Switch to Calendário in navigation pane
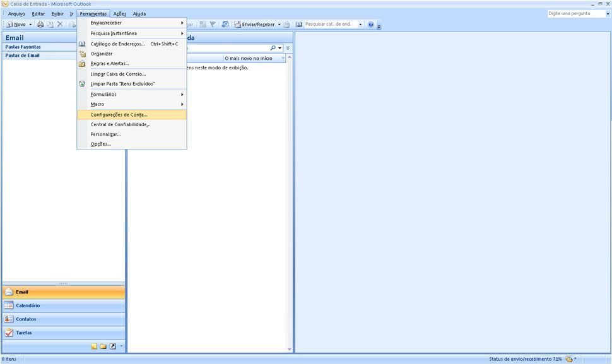Image resolution: width=612 pixels, height=364 pixels. [63, 305]
